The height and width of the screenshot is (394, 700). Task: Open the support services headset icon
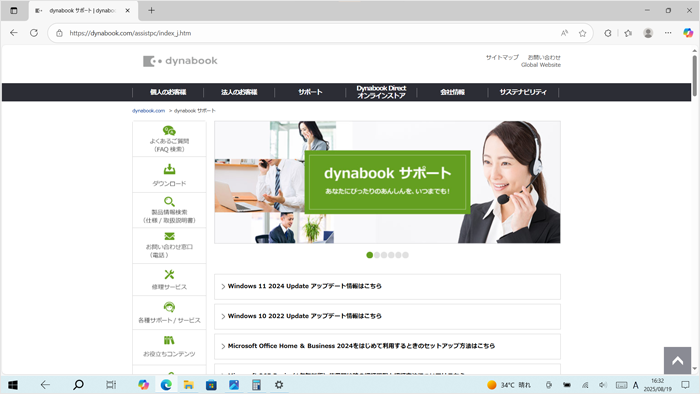click(x=169, y=307)
